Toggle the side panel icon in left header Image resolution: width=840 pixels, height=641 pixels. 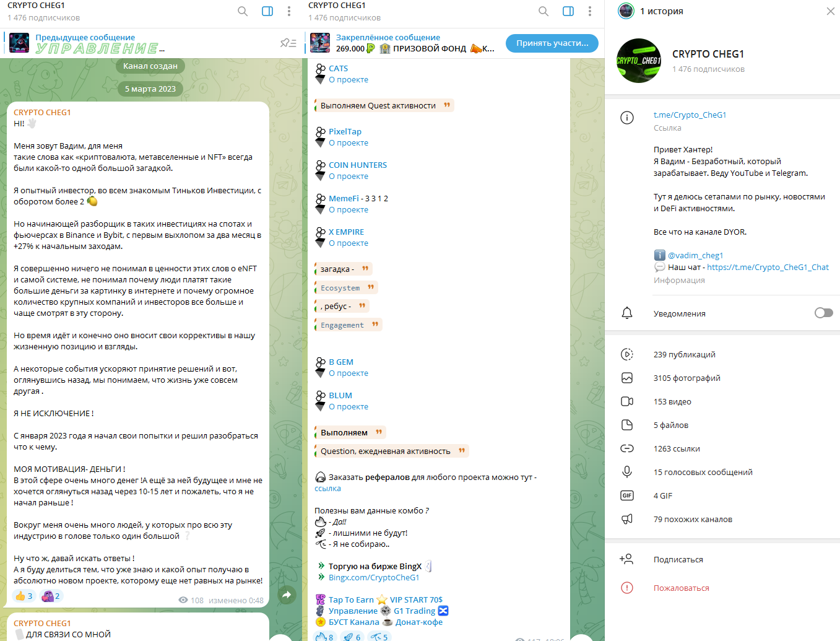click(x=267, y=11)
